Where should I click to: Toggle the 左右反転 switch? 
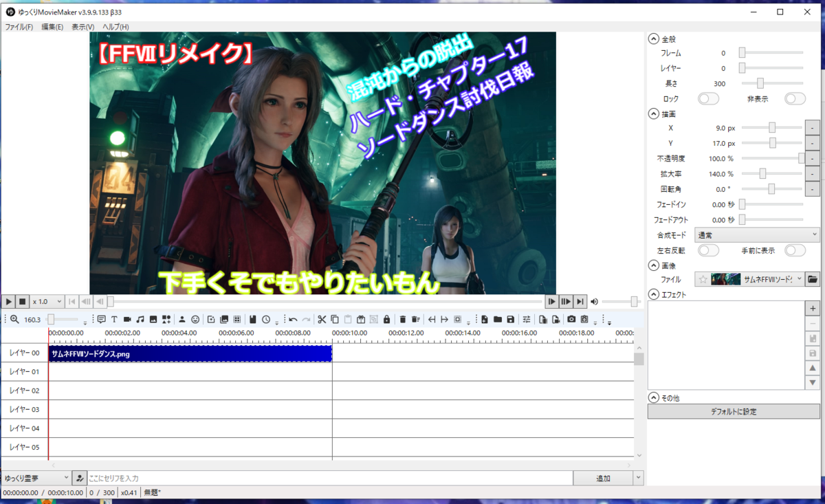(708, 250)
